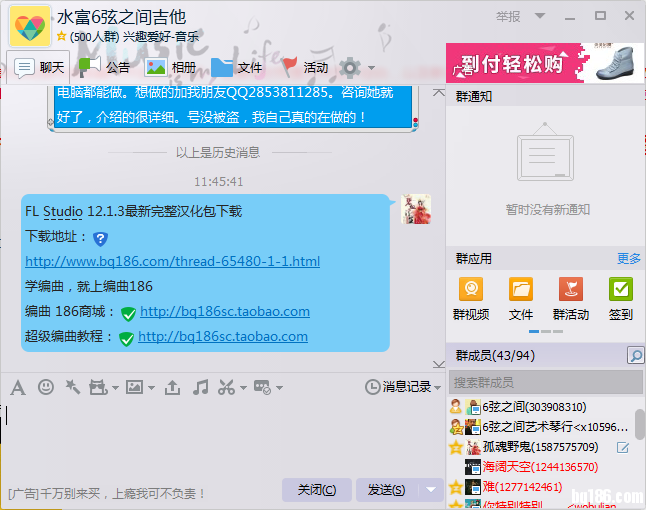Click the chat scroll down arrow
The image size is (646, 510).
(x=439, y=364)
